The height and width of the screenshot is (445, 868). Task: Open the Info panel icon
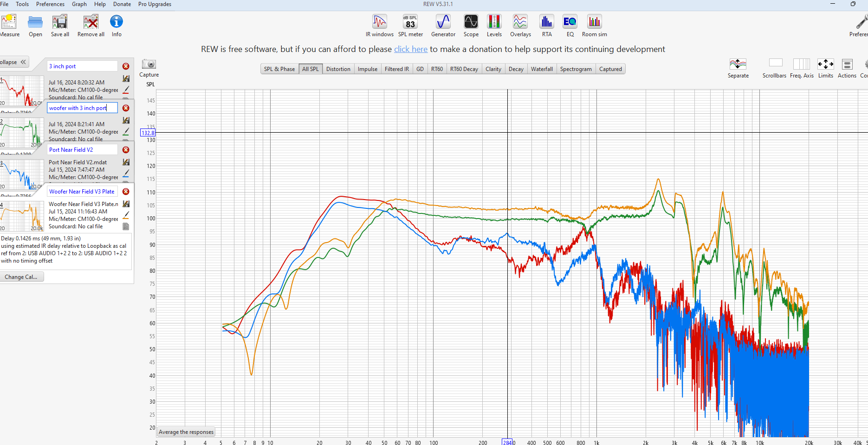117,22
